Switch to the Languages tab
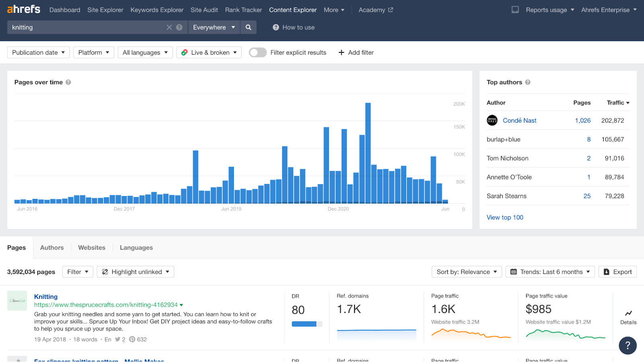 pyautogui.click(x=136, y=248)
